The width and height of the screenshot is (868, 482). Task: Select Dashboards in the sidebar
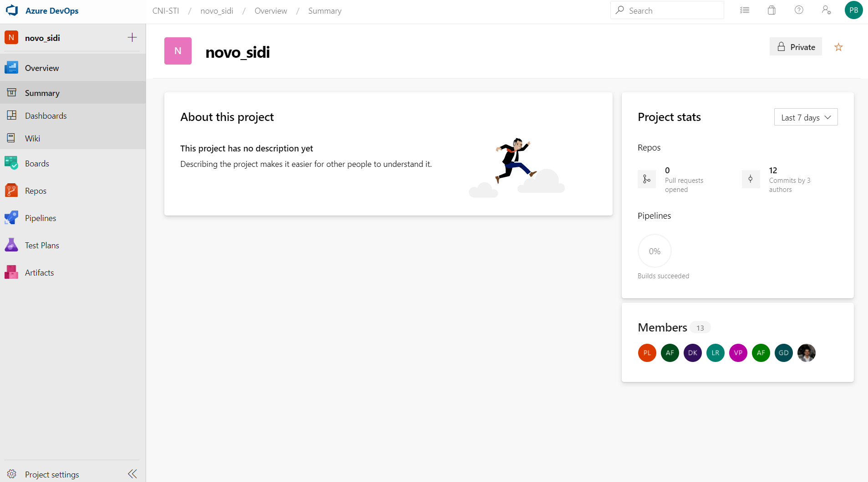(x=46, y=115)
